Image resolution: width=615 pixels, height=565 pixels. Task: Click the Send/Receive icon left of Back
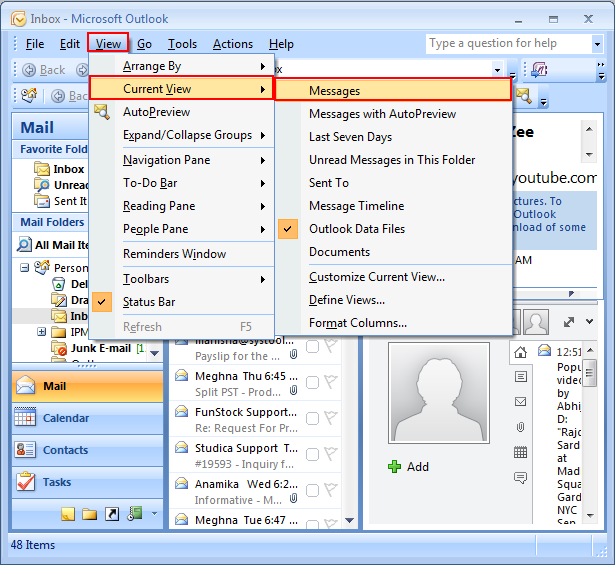coord(29,95)
